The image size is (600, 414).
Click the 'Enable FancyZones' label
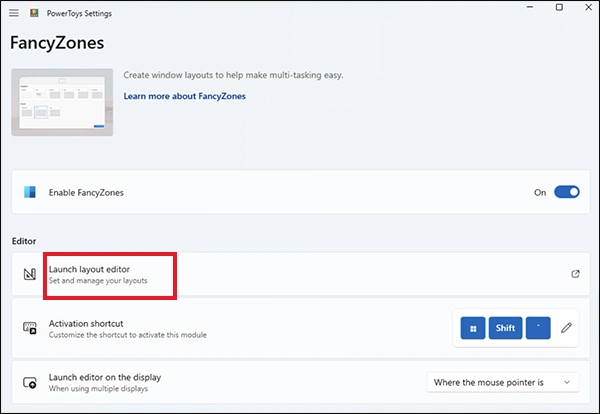coord(86,192)
